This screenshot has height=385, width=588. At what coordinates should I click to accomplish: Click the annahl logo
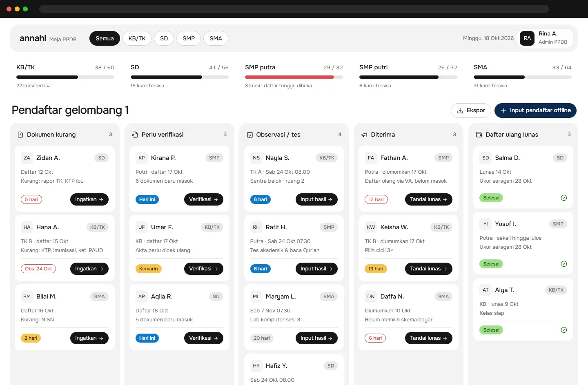[33, 38]
